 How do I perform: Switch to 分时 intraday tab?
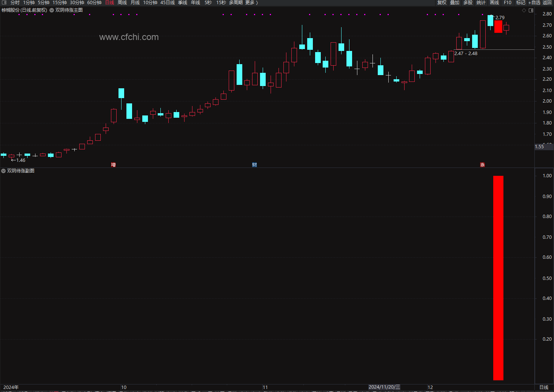pyautogui.click(x=15, y=3)
